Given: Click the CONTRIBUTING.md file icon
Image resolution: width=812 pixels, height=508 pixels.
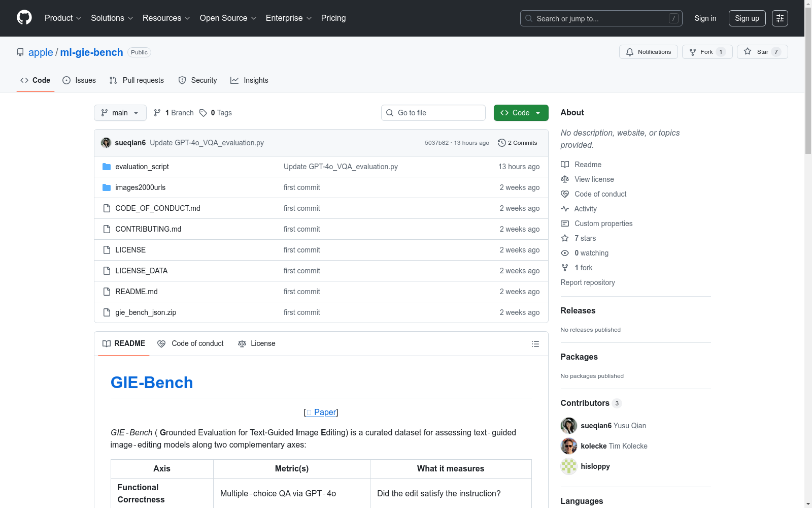Looking at the screenshot, I should coord(107,229).
